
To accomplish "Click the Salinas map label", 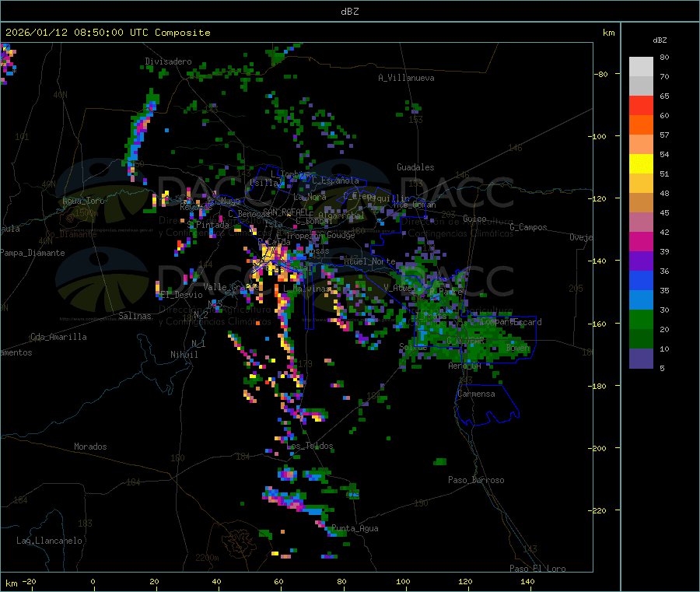I will coord(135,316).
